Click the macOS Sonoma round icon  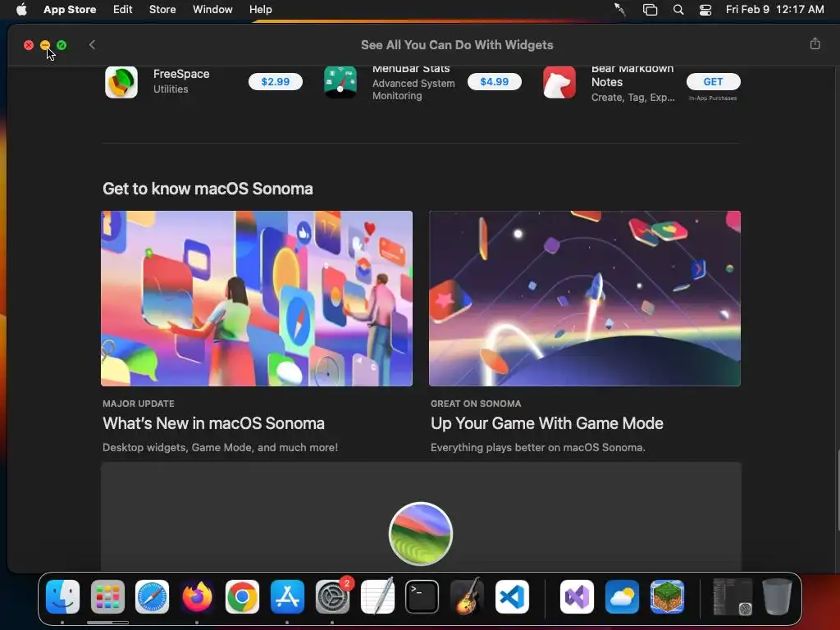(x=421, y=533)
